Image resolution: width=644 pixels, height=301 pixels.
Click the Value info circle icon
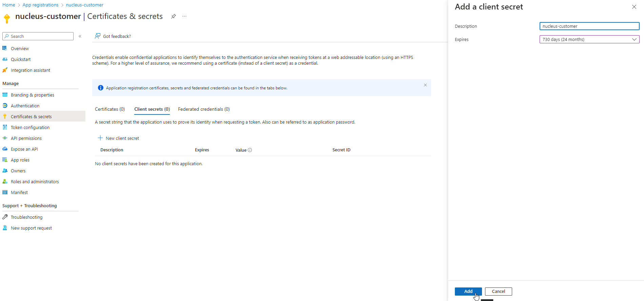[x=250, y=150]
